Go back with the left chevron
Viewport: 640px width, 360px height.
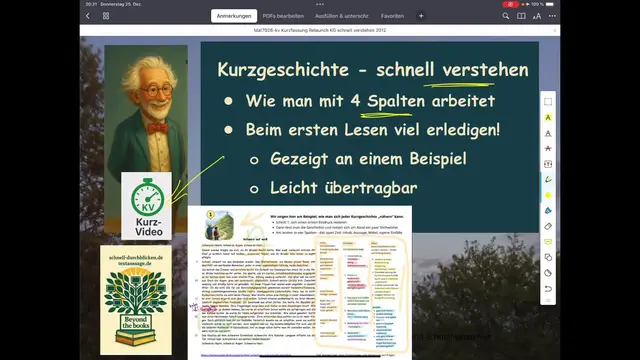coord(88,16)
